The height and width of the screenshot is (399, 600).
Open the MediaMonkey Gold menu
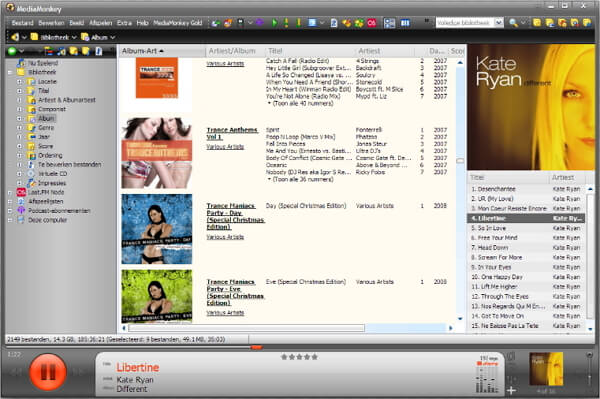pos(178,23)
